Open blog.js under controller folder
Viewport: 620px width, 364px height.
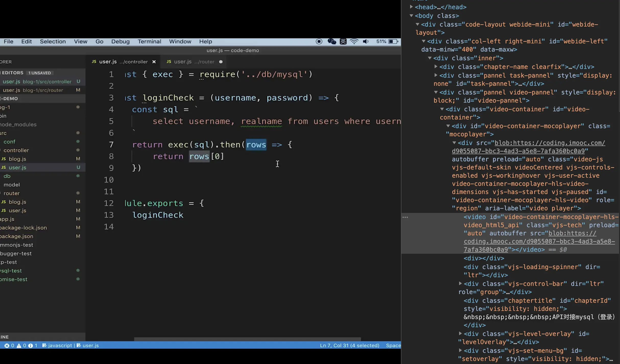pos(17,159)
